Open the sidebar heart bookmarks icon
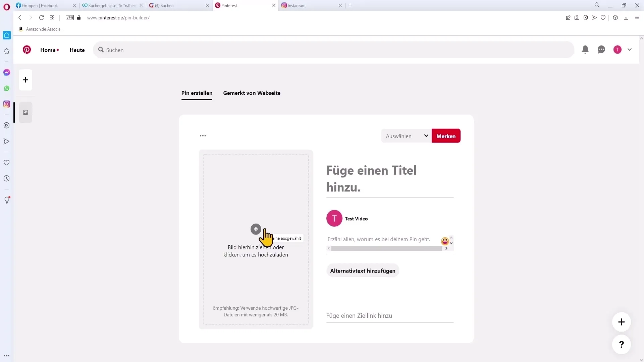The image size is (644, 362). [7, 163]
